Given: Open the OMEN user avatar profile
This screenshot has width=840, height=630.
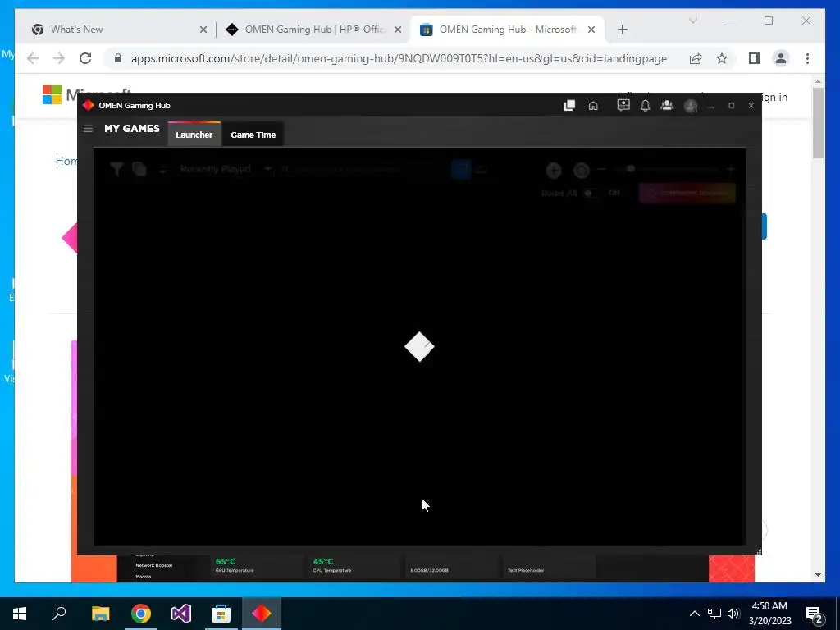Looking at the screenshot, I should point(691,106).
